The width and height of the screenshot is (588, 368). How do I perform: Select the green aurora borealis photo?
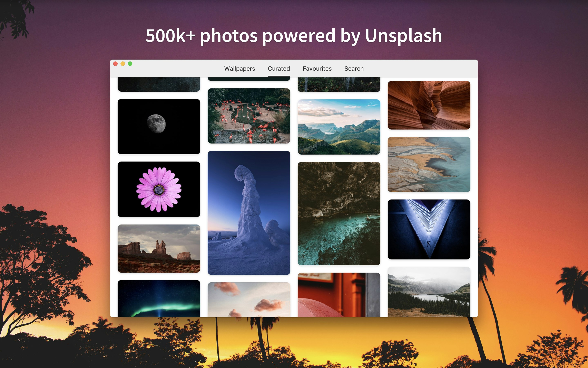159,299
